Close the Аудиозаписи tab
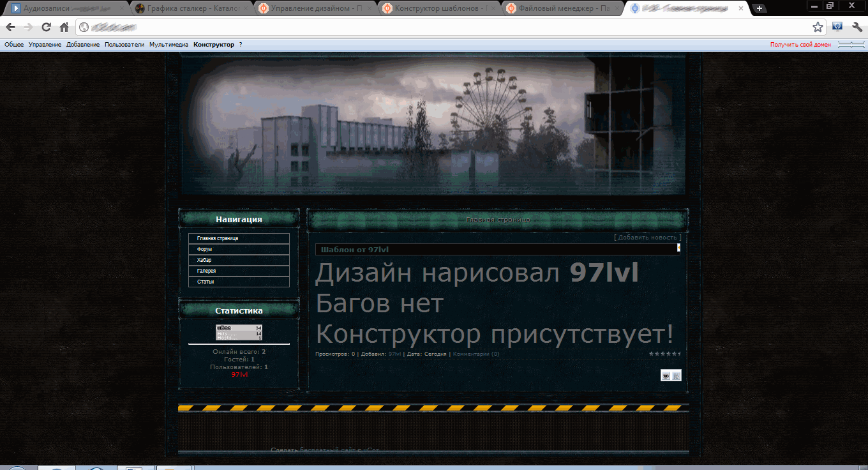The height and width of the screenshot is (470, 868). tap(122, 9)
